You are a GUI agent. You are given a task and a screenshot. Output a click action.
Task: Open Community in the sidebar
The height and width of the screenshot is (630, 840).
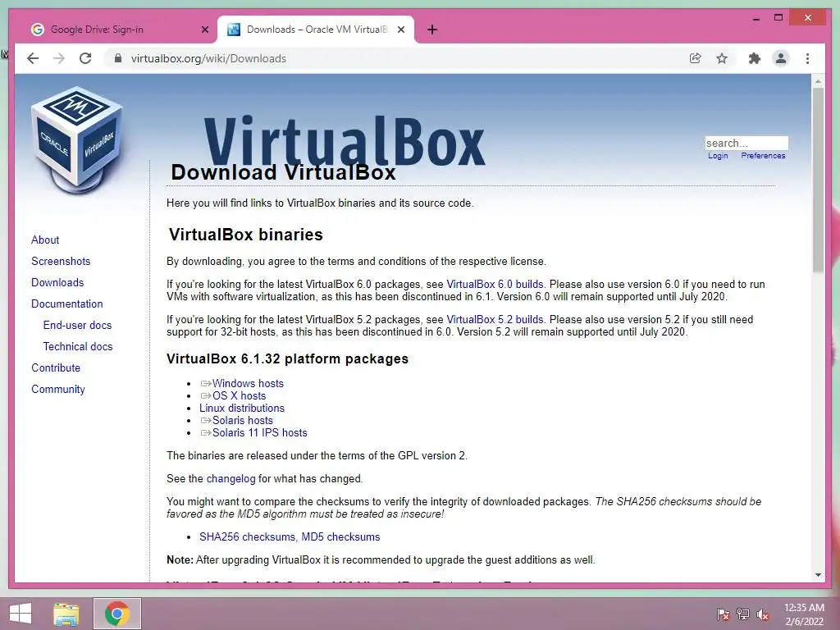coord(58,390)
